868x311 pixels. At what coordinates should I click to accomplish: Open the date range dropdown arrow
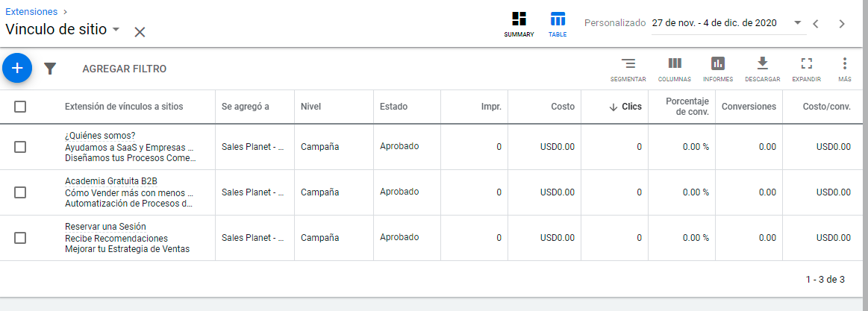point(798,22)
